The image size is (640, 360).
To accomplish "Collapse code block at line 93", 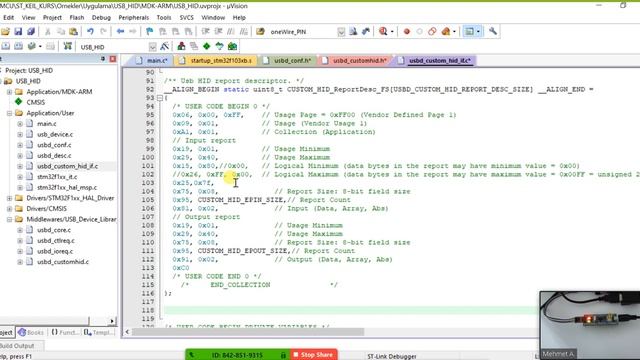I will 160,98.
